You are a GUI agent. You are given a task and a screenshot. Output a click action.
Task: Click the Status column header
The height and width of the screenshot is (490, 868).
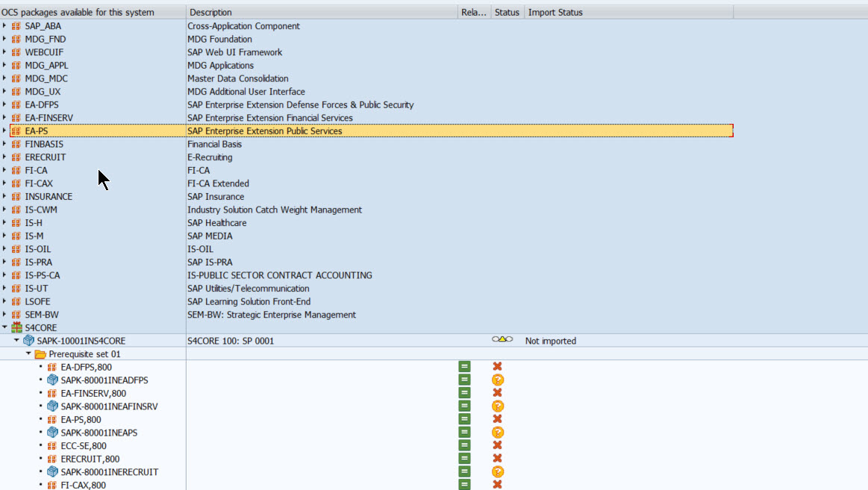(507, 12)
